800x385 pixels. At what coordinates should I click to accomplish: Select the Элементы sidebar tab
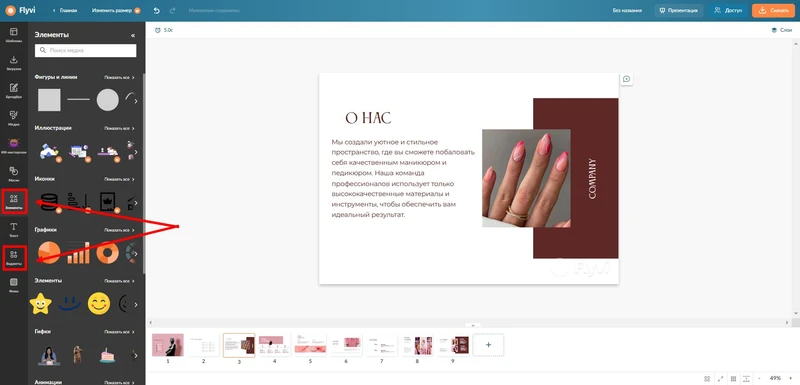coord(14,202)
